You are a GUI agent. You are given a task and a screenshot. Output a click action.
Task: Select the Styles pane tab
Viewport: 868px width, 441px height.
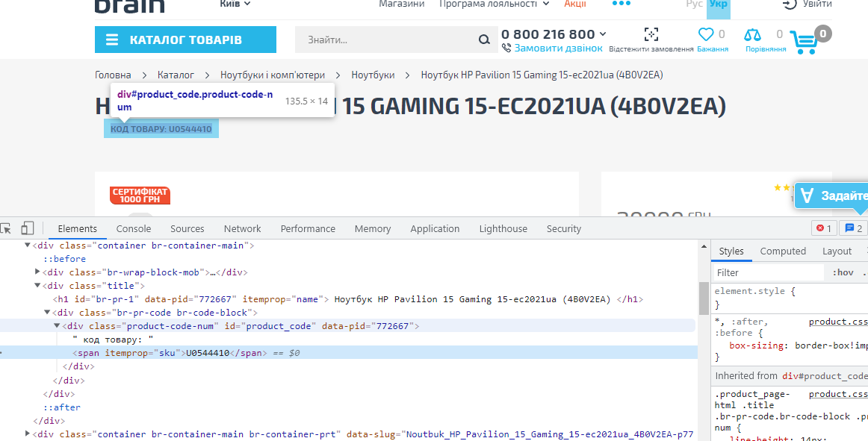click(731, 251)
